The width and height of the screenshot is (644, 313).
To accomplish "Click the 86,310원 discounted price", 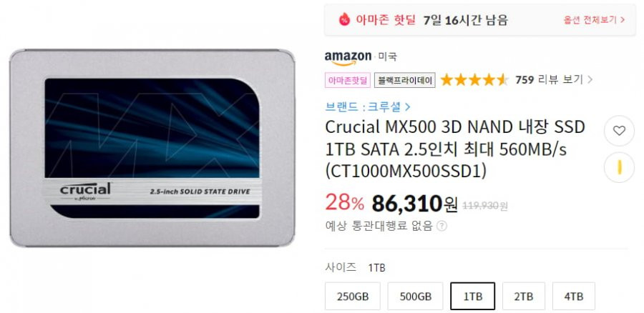I will (414, 204).
